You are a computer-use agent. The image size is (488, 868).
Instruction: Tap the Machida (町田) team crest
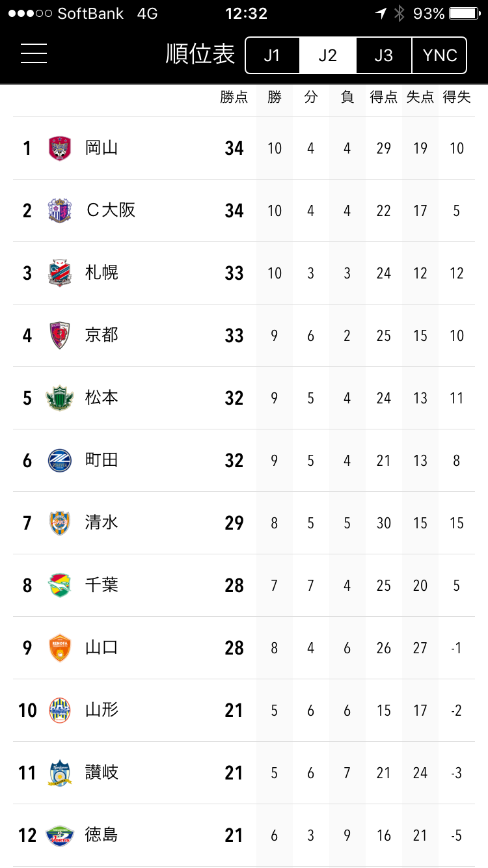click(x=60, y=461)
